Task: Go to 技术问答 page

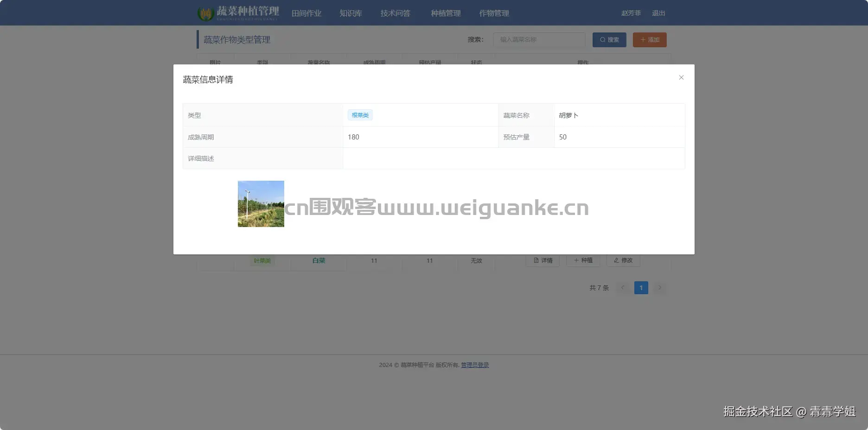Action: (x=396, y=13)
